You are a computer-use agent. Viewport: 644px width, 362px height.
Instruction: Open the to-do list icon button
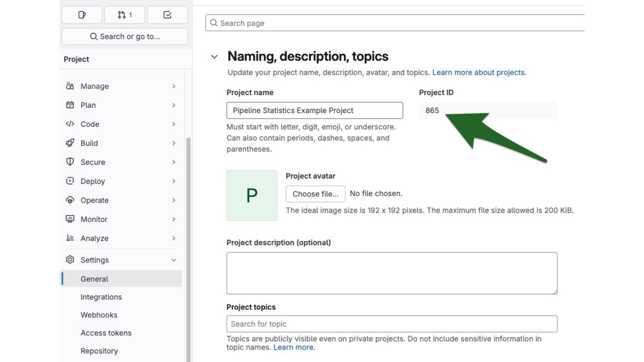point(167,15)
